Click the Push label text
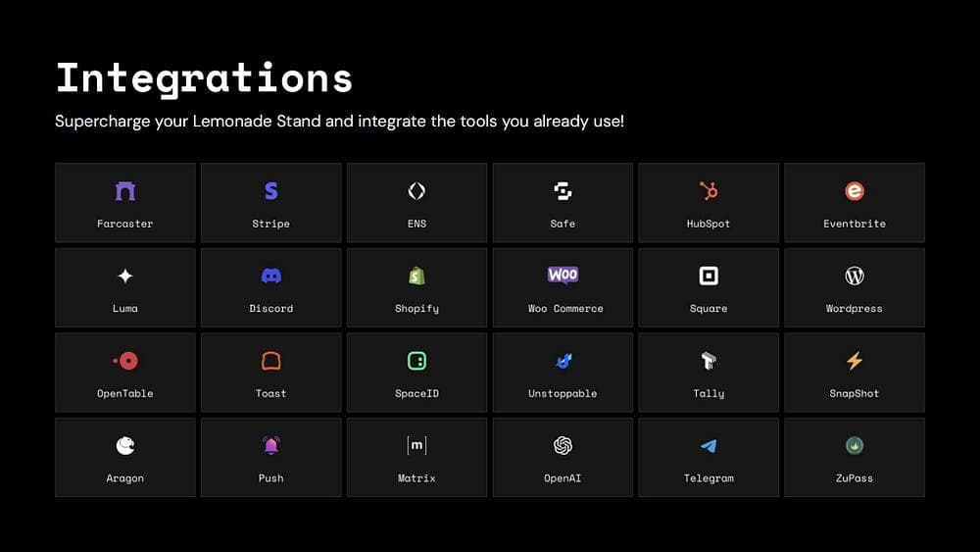980x552 pixels. [x=271, y=478]
